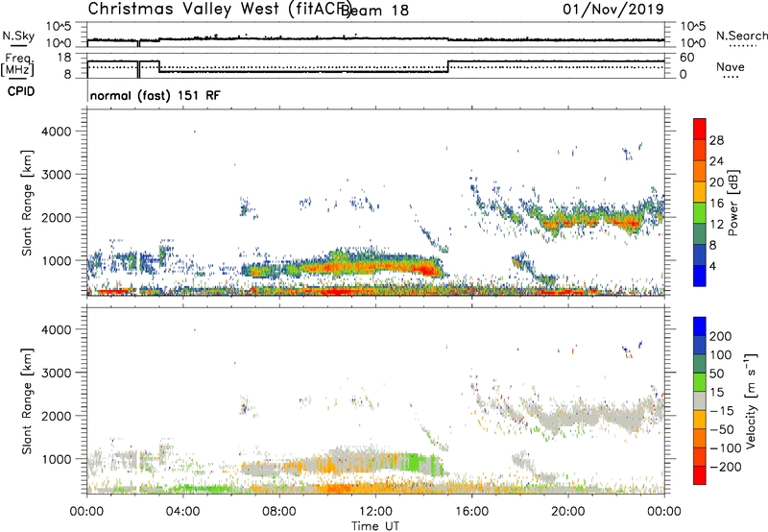Click the 'Freq. [MHz]' axis label
Viewport: 768px width, 532px height.
coord(18,64)
